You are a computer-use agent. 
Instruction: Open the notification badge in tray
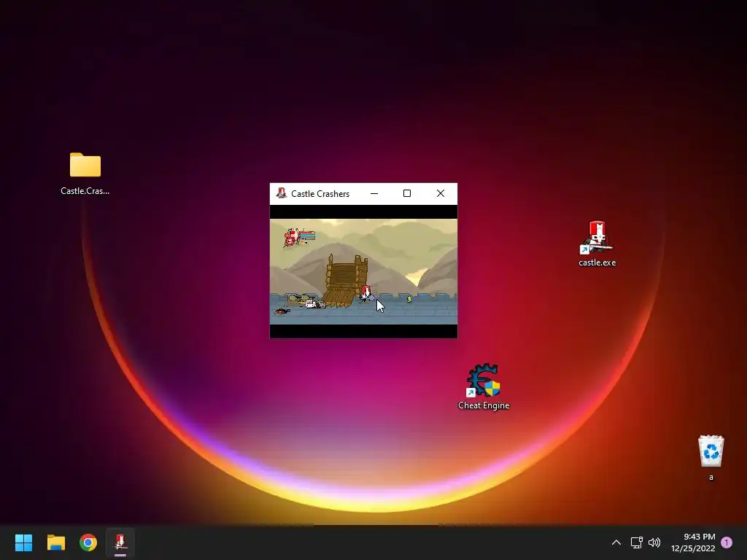pyautogui.click(x=727, y=542)
